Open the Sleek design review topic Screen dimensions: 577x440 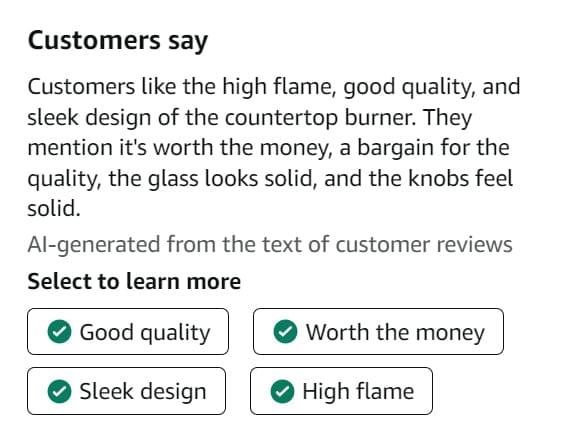click(126, 391)
